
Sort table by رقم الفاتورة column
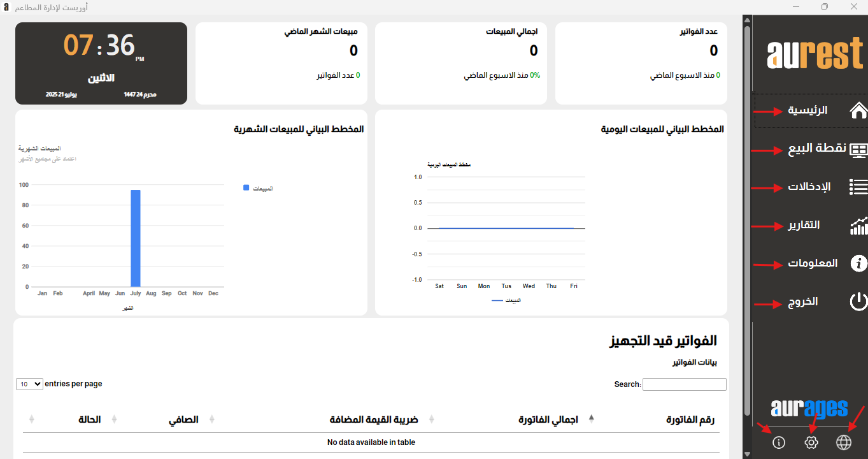(x=690, y=419)
